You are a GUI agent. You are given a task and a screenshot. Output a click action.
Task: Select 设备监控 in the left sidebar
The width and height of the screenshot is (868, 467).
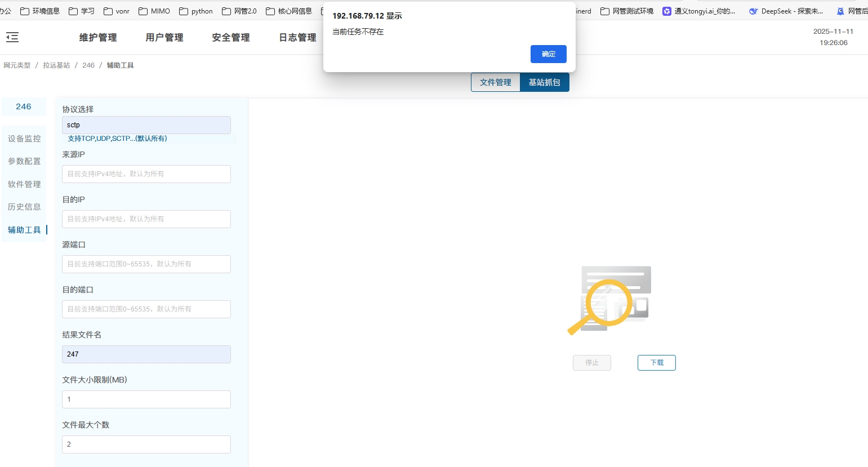[x=24, y=139]
